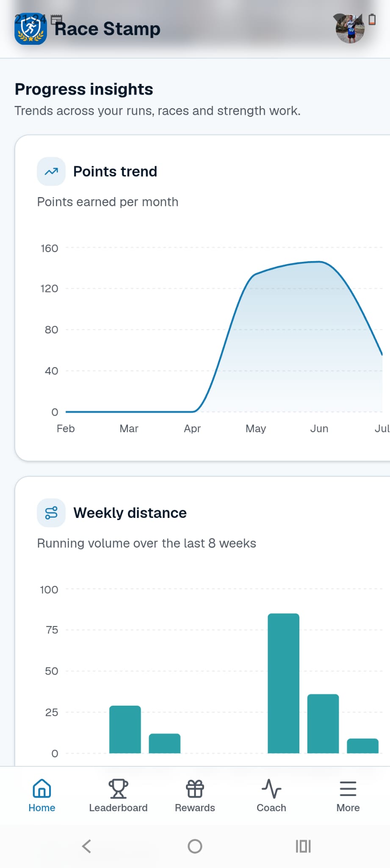Tap the June peak of points curve
The width and height of the screenshot is (390, 868).
(x=319, y=262)
